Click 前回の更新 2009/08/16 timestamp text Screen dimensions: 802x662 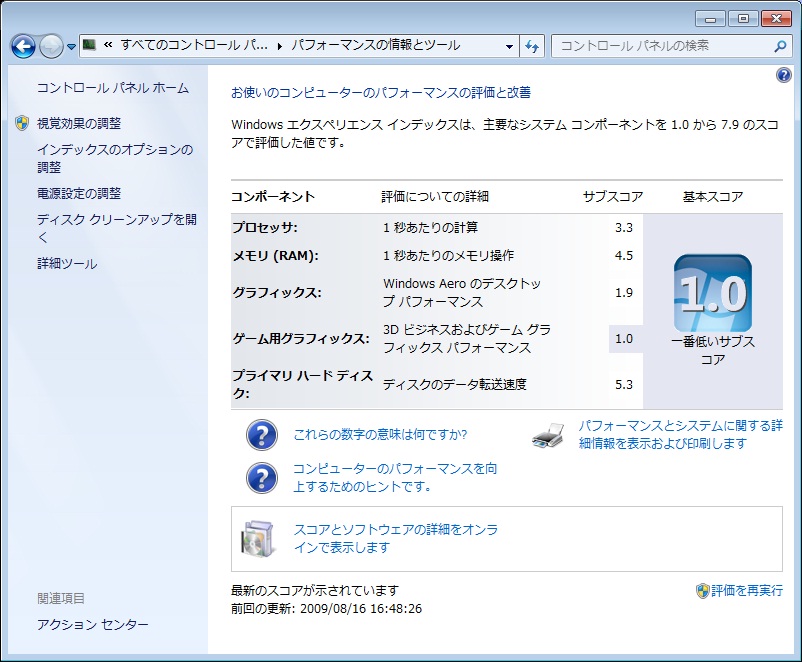click(x=326, y=609)
